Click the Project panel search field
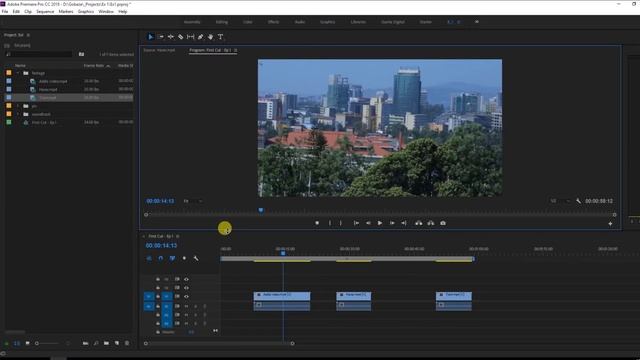 tap(39, 54)
